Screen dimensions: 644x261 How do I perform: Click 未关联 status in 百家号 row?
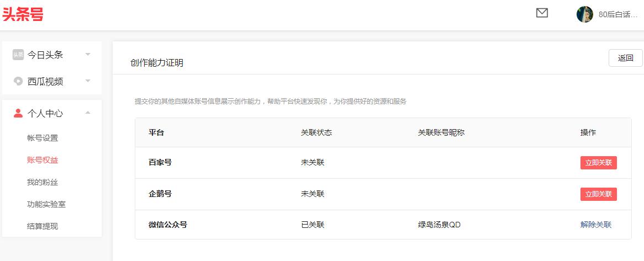[313, 163]
